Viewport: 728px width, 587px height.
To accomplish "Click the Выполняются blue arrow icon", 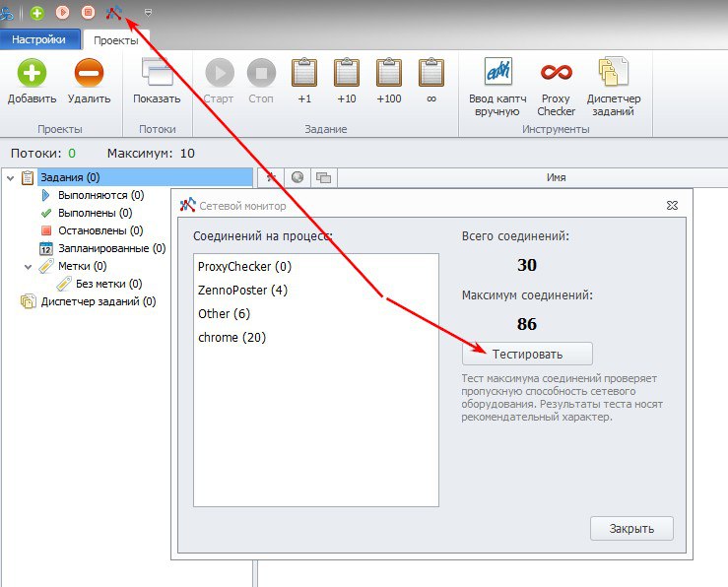I will [45, 195].
